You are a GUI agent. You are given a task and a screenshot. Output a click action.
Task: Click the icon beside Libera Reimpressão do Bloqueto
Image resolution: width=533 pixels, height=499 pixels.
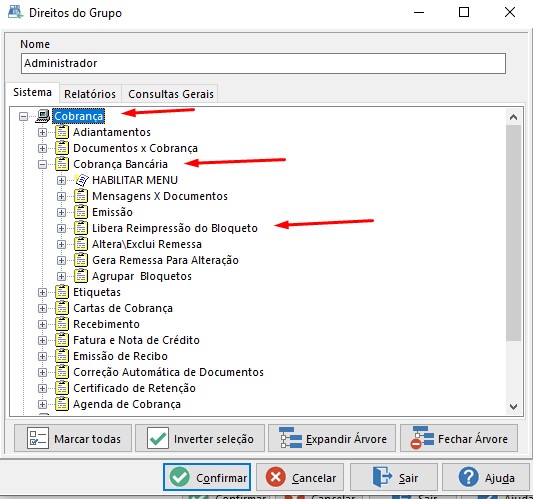pyautogui.click(x=81, y=228)
